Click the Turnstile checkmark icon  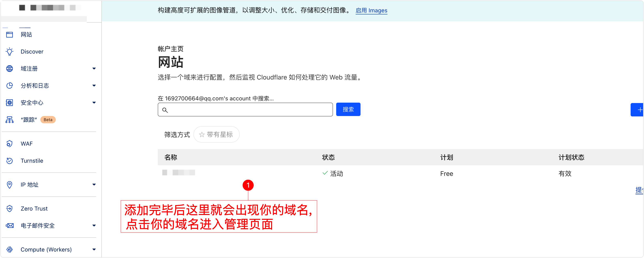pyautogui.click(x=10, y=160)
